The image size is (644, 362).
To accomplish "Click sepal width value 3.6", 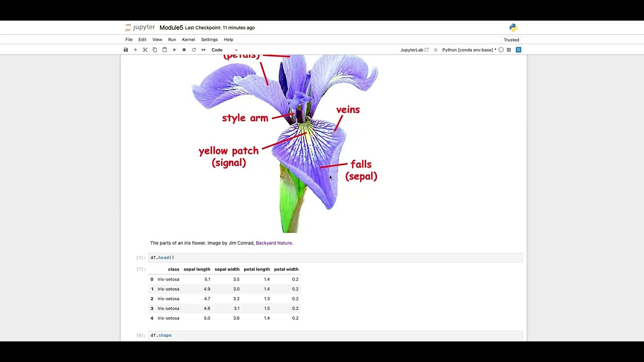I will click(236, 318).
